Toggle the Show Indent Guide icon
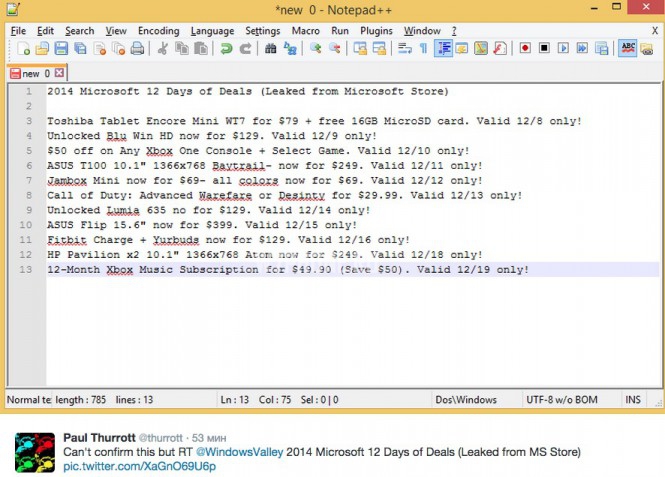 pos(443,49)
